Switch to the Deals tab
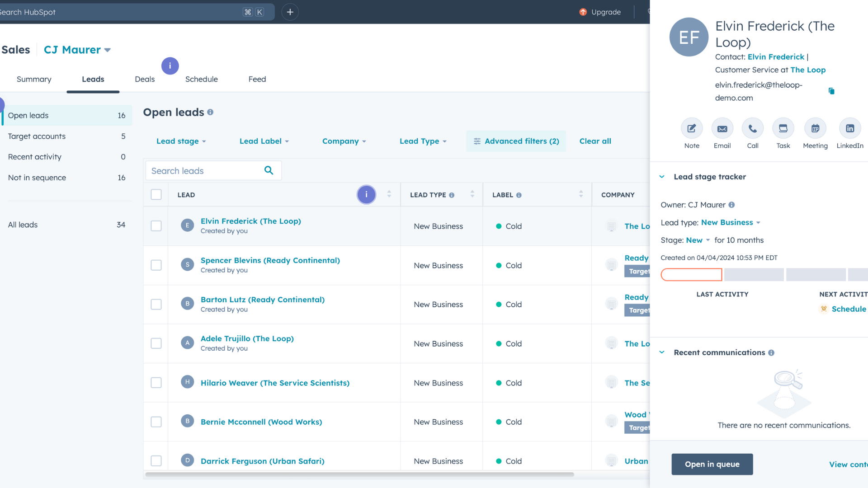Screen dimensions: 868x488 click(x=145, y=79)
